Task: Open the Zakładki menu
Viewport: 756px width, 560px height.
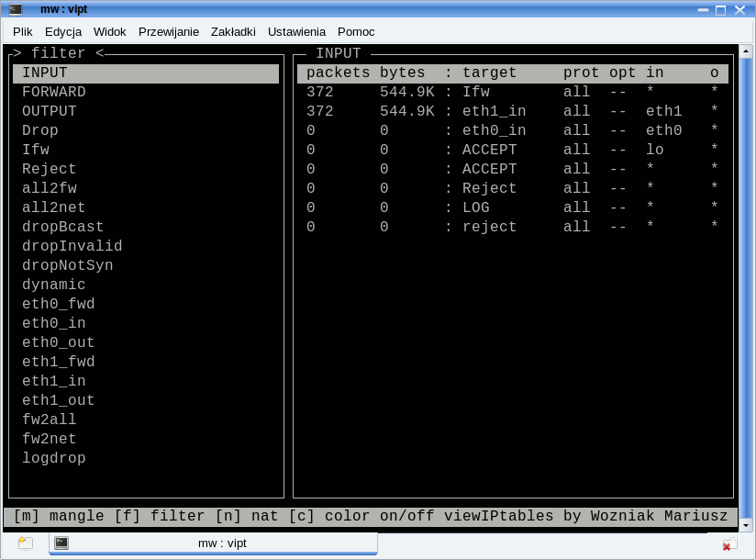Action: click(233, 31)
